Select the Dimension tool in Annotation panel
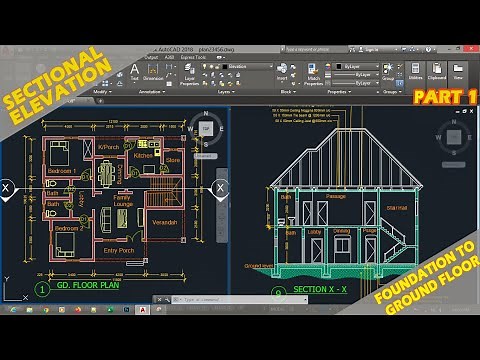The width and height of the screenshot is (480, 360). click(x=153, y=72)
